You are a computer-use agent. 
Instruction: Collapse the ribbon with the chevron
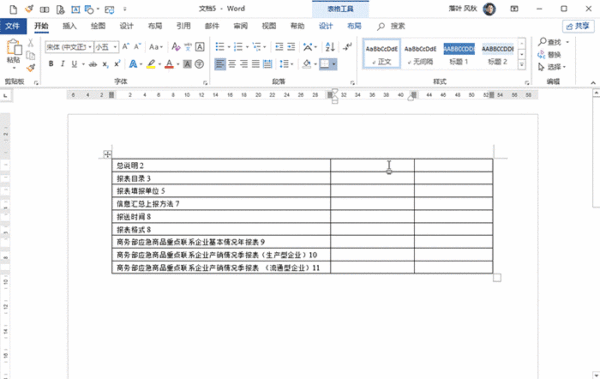(x=593, y=83)
